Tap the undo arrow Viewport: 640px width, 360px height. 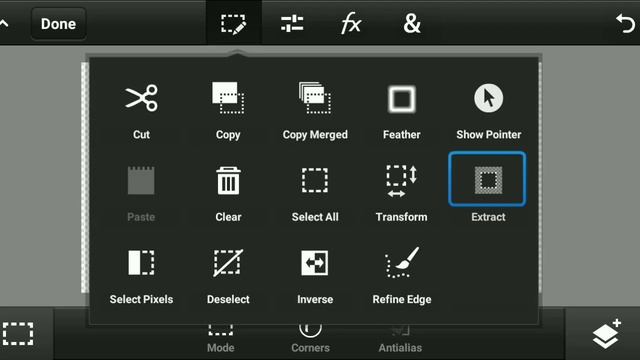coord(625,24)
